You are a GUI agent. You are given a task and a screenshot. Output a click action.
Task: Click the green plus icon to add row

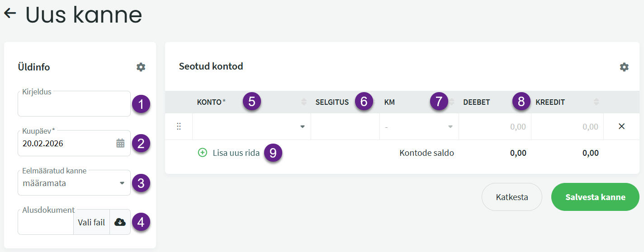point(203,153)
